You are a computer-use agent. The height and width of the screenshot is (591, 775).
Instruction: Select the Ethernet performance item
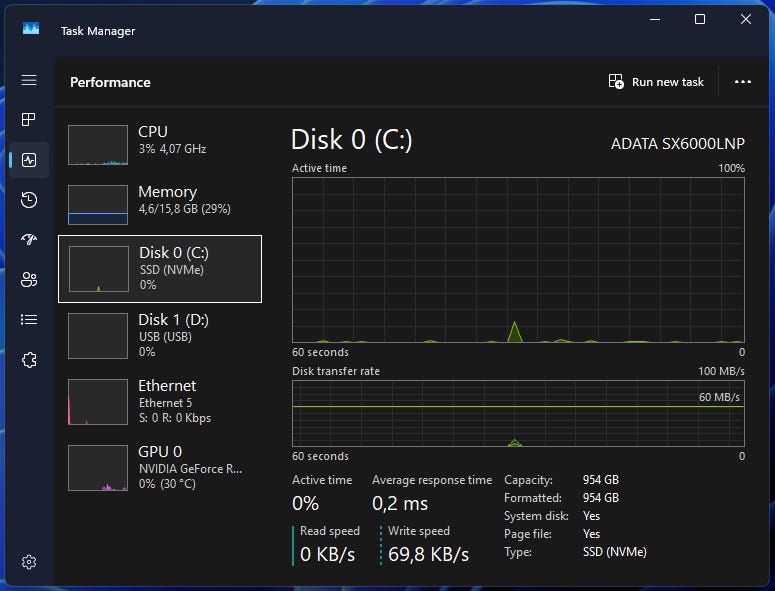(x=160, y=401)
